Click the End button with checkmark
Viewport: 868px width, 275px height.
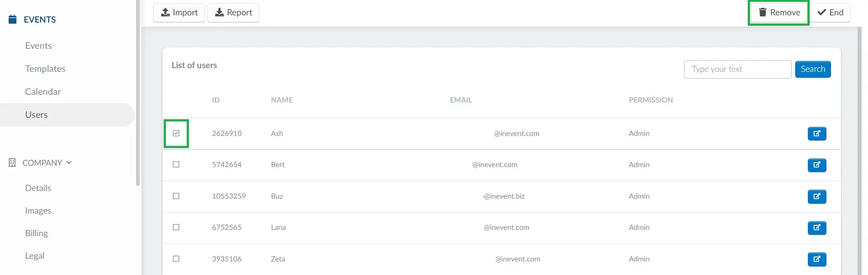[x=830, y=13]
